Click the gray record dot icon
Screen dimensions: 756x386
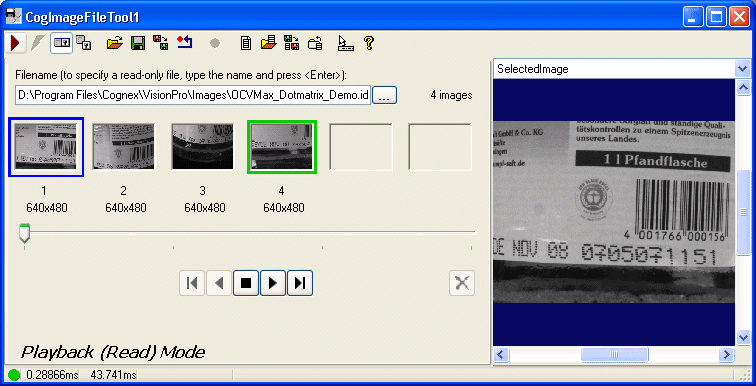(215, 44)
